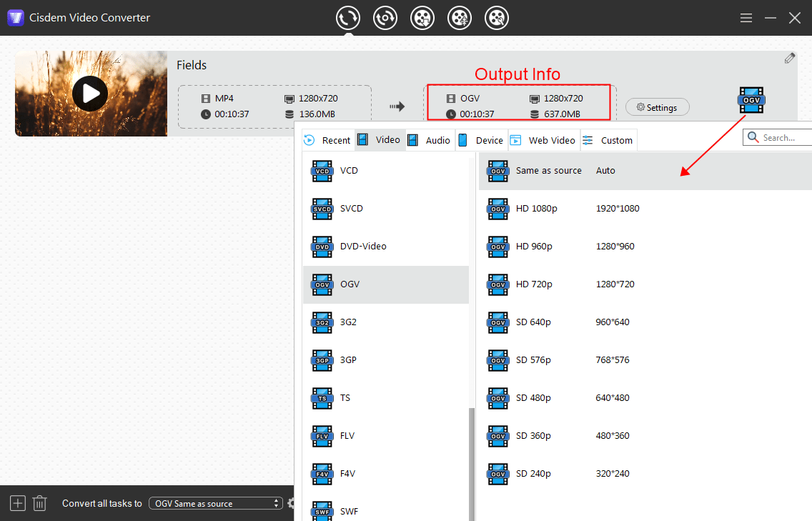812x521 pixels.
Task: Open the hamburger menu
Action: pyautogui.click(x=746, y=18)
